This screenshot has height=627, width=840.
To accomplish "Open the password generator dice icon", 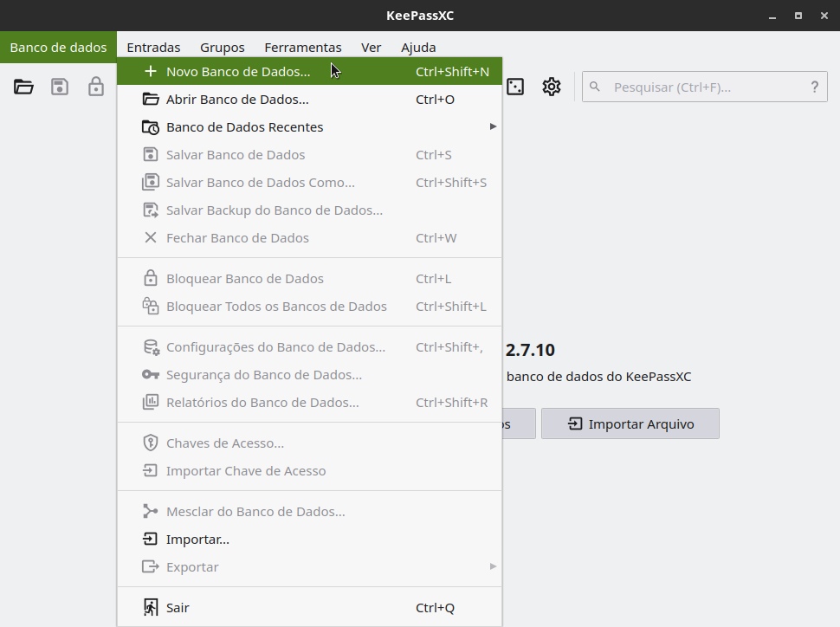I will pyautogui.click(x=514, y=87).
